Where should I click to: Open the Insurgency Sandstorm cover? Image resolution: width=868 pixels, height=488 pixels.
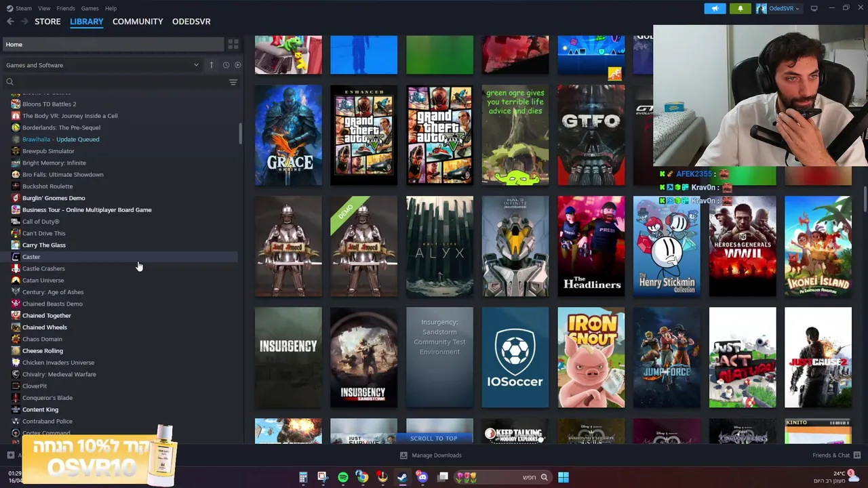coord(363,358)
